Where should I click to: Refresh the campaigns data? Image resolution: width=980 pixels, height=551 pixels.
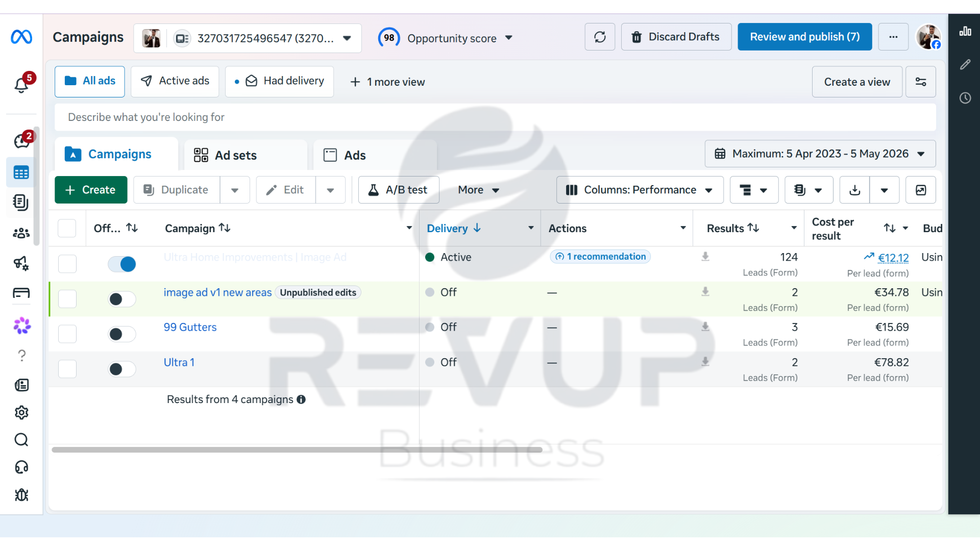600,37
